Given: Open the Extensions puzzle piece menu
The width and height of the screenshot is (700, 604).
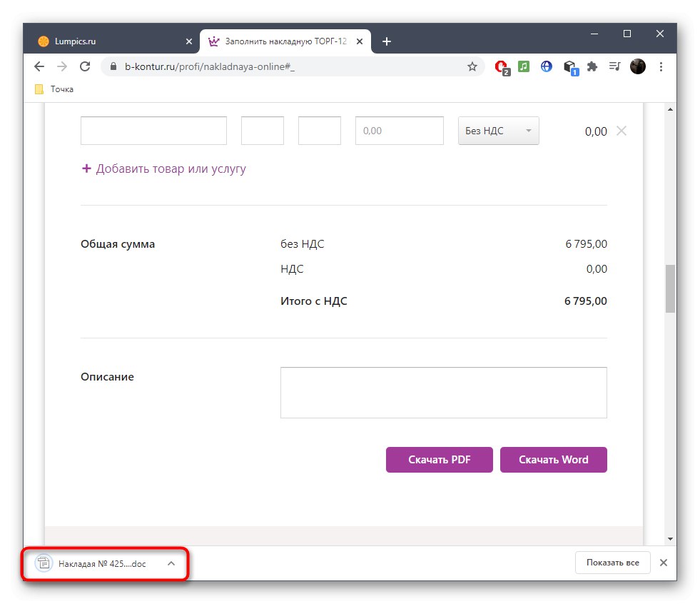Looking at the screenshot, I should 592,66.
